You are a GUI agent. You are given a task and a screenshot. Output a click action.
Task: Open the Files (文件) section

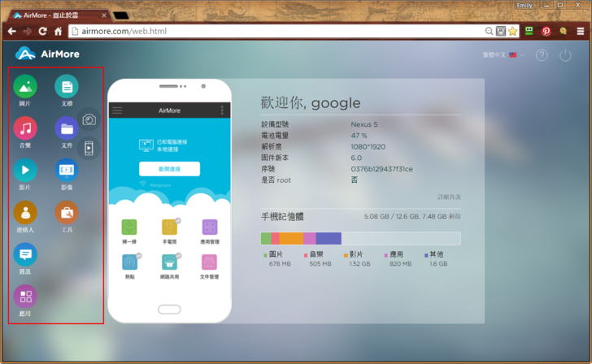67,128
